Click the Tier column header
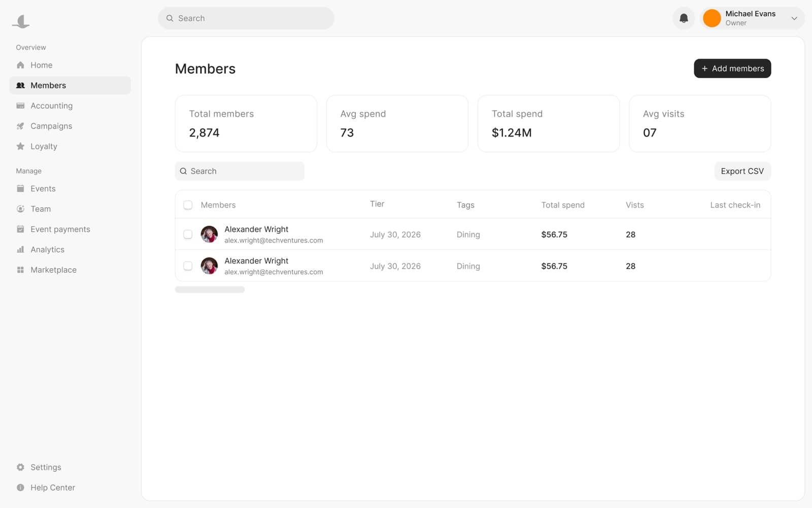The height and width of the screenshot is (508, 812). click(377, 204)
